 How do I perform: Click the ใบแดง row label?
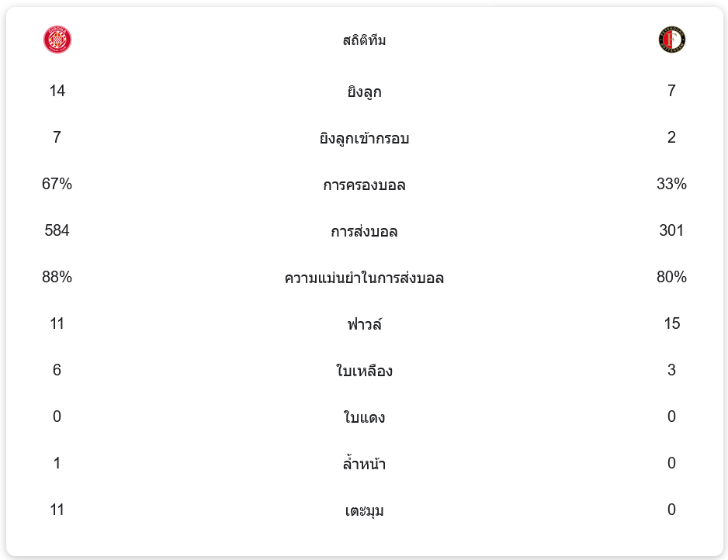tap(364, 418)
